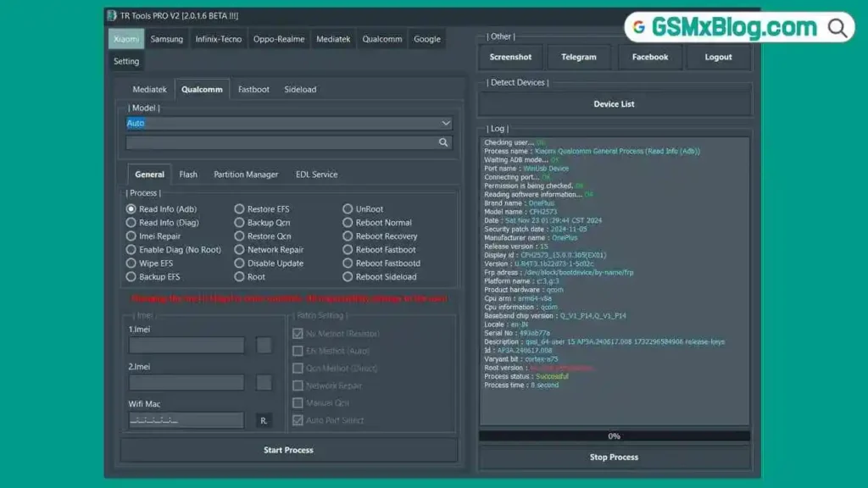The height and width of the screenshot is (488, 868).
Task: Open the Oppo-Realme tab
Action: 279,39
